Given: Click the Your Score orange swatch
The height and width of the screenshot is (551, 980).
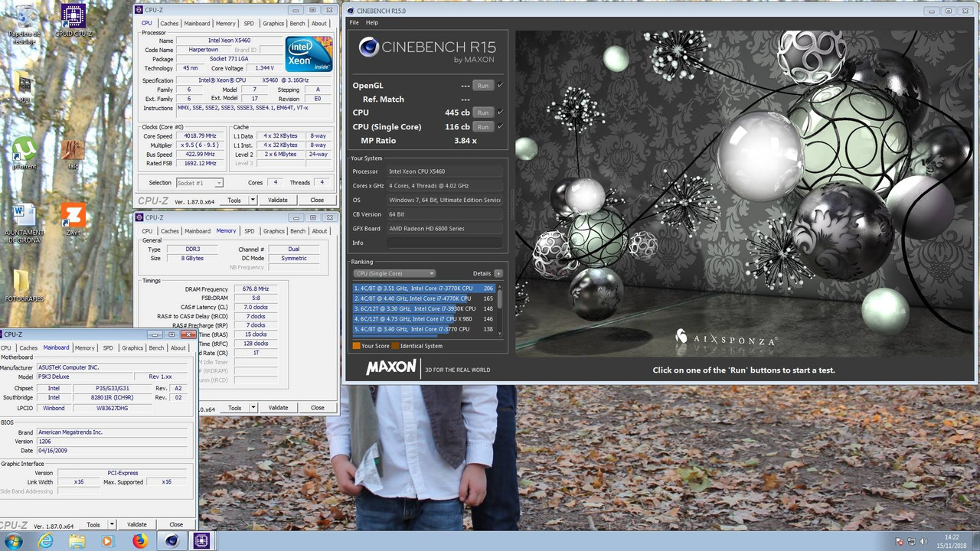Looking at the screenshot, I should [x=356, y=346].
